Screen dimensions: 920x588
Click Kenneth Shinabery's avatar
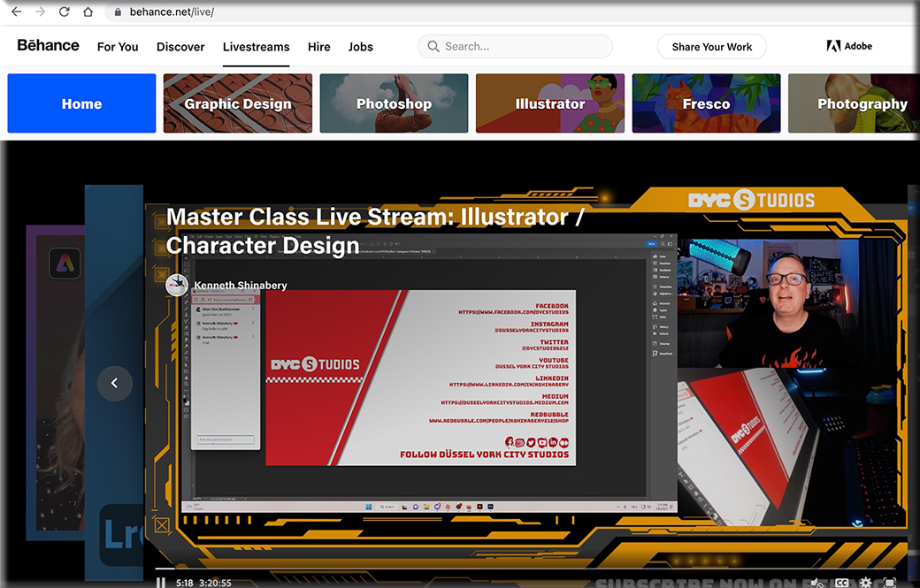coord(177,285)
